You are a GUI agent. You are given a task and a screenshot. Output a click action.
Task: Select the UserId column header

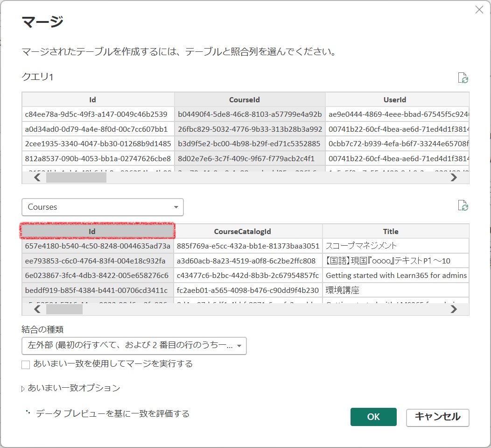coord(395,100)
